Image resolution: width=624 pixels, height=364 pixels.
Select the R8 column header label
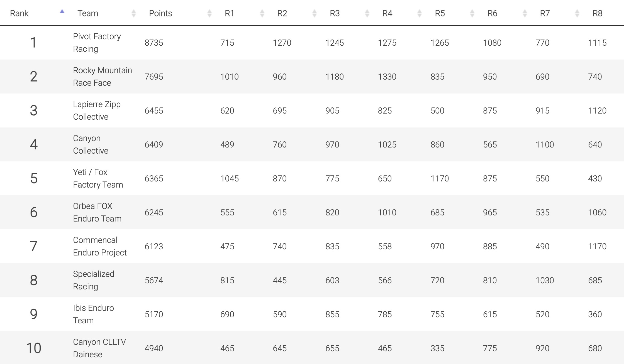pyautogui.click(x=597, y=13)
